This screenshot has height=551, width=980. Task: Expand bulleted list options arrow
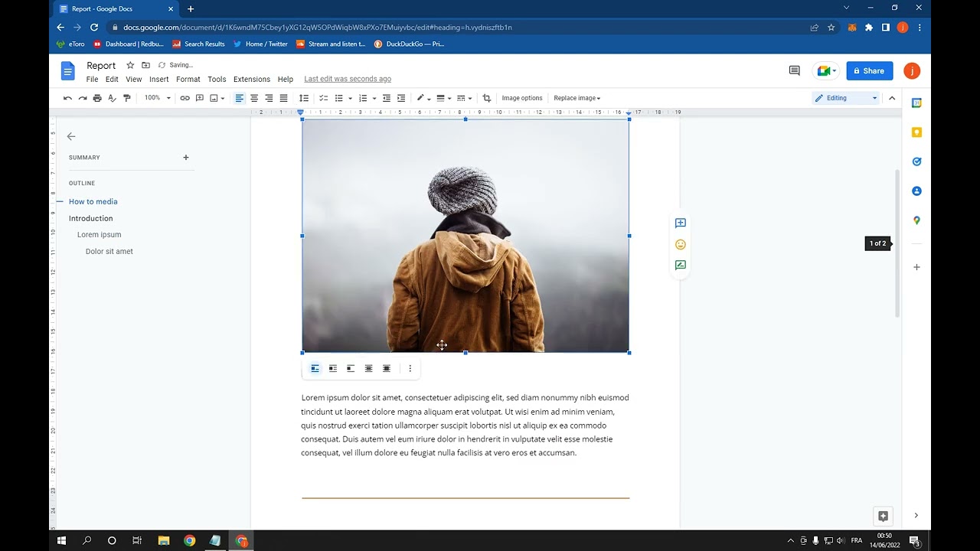click(350, 98)
